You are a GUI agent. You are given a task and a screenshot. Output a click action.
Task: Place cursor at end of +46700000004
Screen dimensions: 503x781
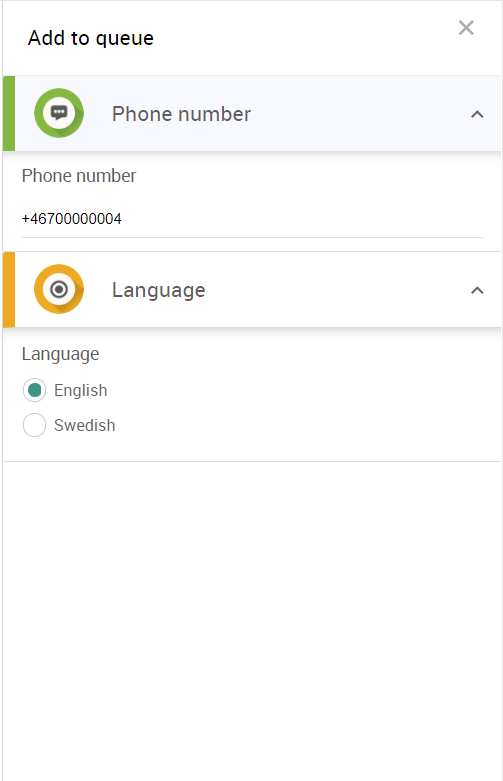(x=122, y=219)
